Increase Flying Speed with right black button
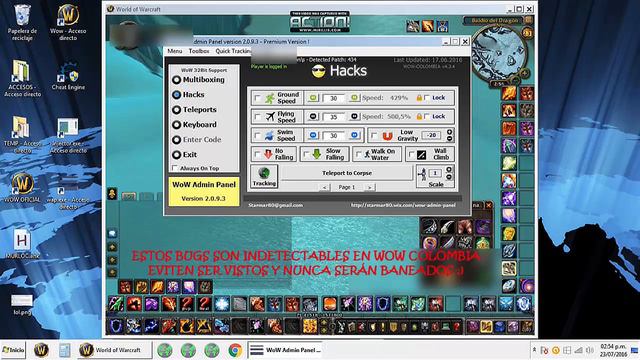This screenshot has height=360, width=640. pos(354,117)
